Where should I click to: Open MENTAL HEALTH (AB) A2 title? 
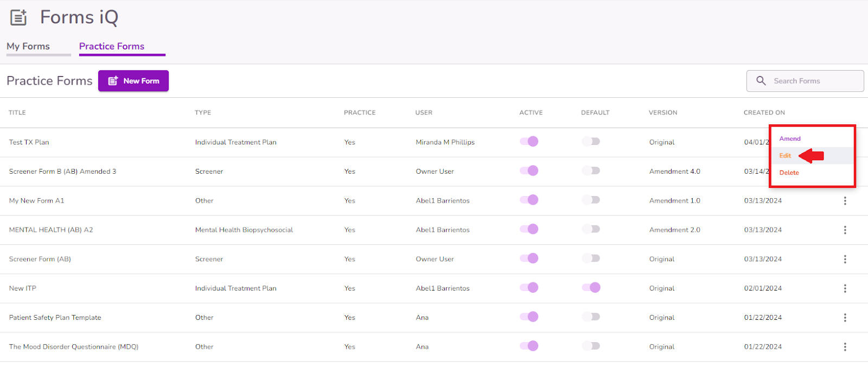51,230
